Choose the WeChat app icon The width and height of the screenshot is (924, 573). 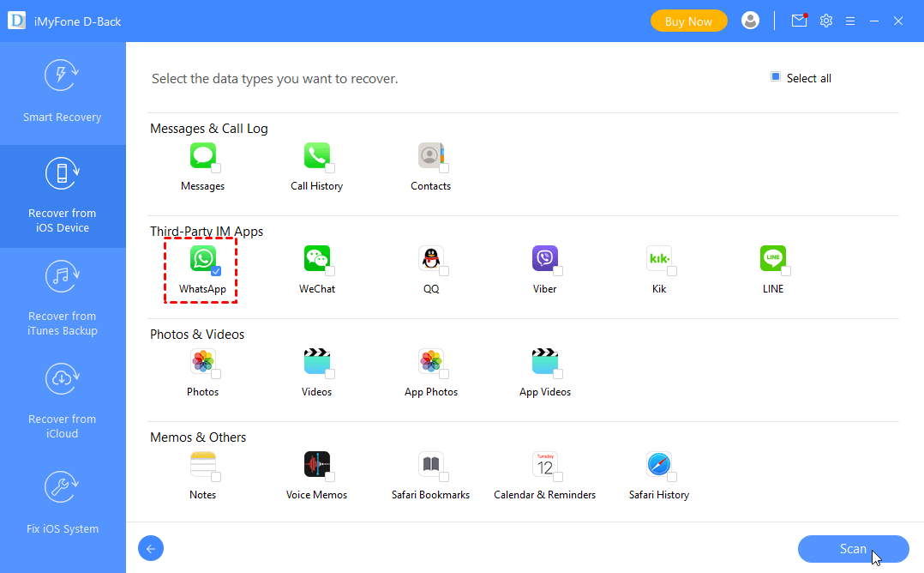[317, 258]
